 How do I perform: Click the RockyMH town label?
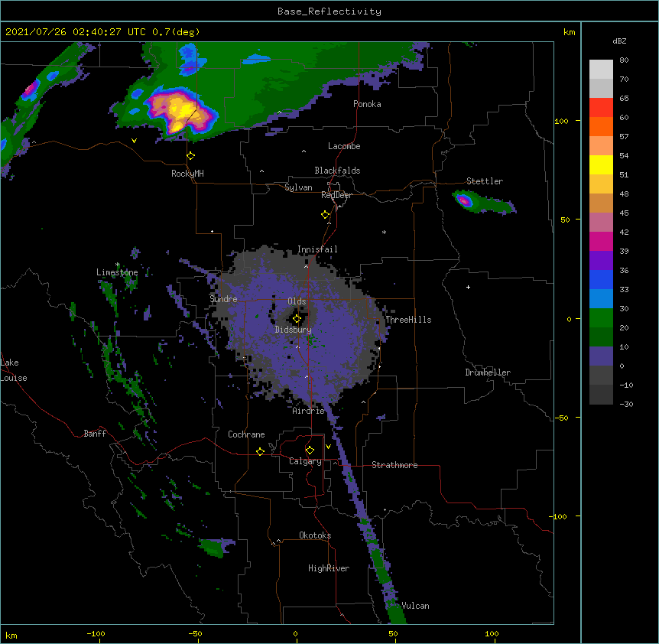[x=187, y=174]
